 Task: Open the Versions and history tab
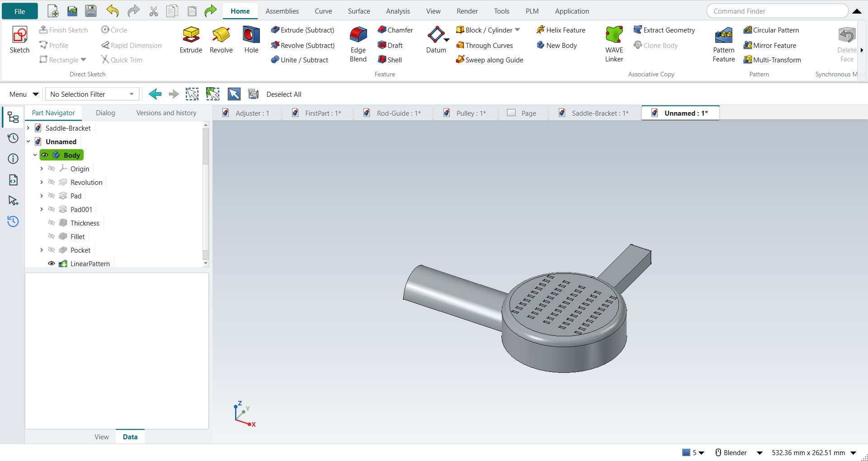click(x=166, y=113)
